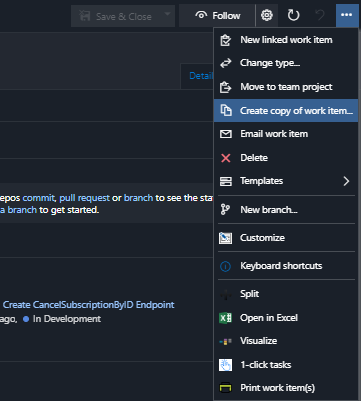Open the branch link after "or"

[138, 198]
